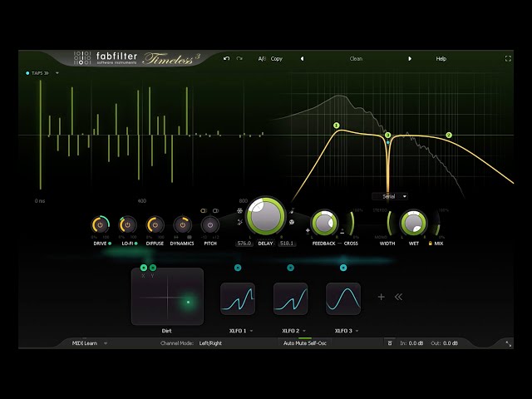Load next preset with right arrow
Screen dimensions: 532x399
coord(410,59)
